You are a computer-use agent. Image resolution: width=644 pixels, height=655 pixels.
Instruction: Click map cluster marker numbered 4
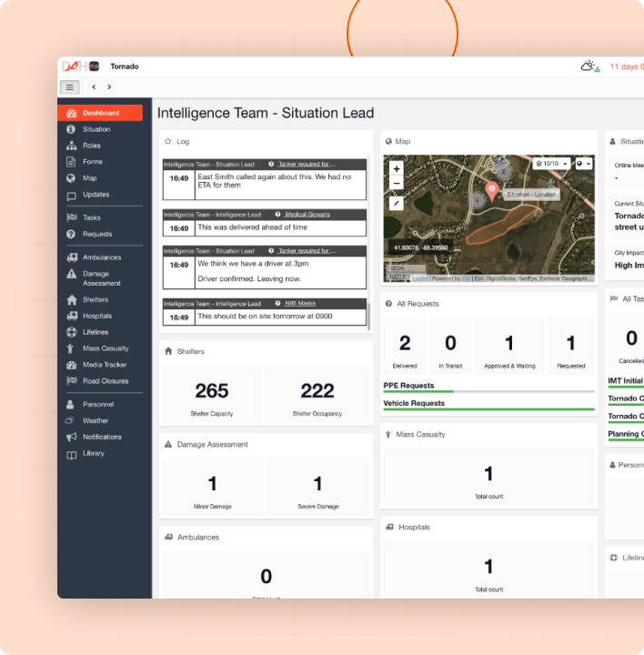(477, 200)
